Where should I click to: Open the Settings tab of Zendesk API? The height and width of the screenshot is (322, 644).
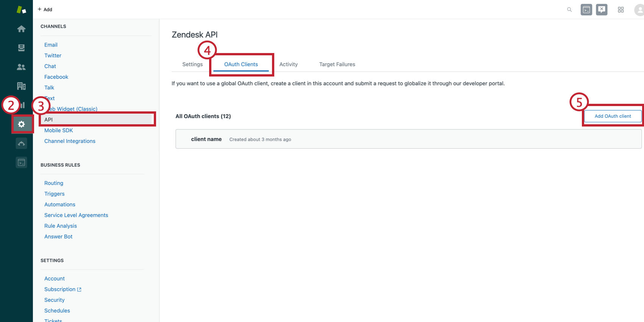pyautogui.click(x=192, y=64)
